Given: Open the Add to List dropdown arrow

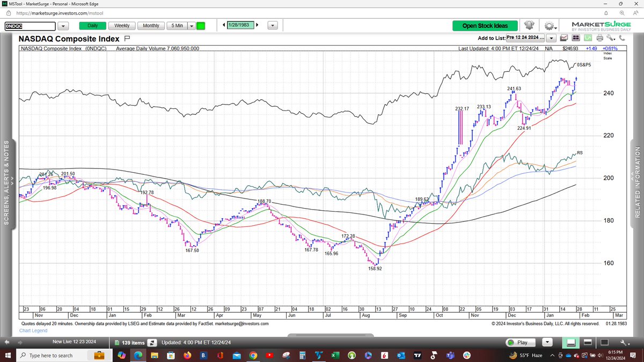Looking at the screenshot, I should pyautogui.click(x=551, y=38).
